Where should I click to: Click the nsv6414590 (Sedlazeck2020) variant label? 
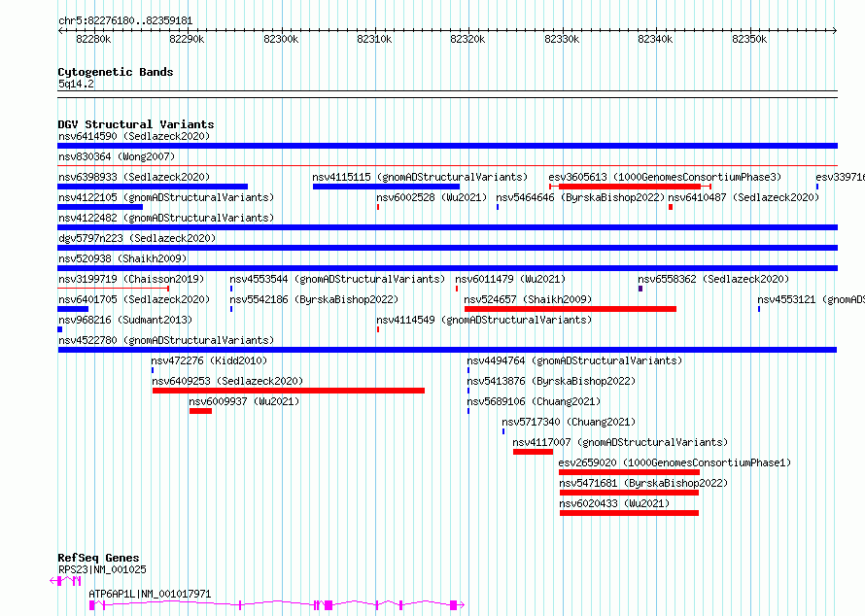click(134, 136)
